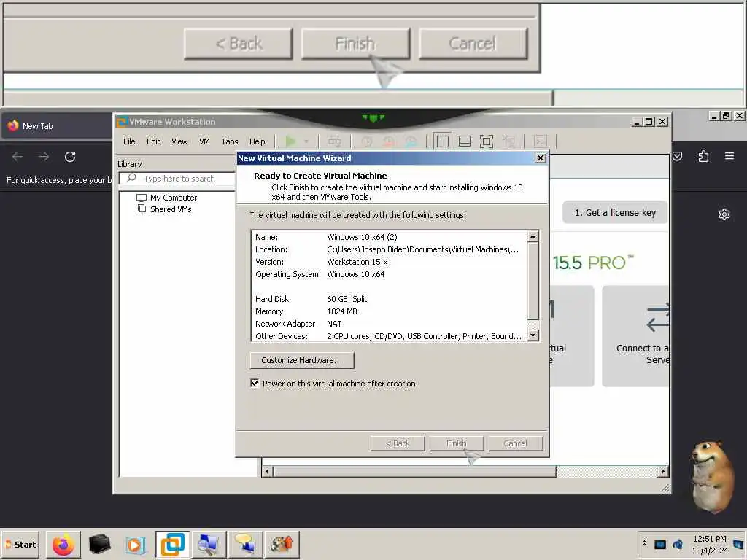Click the Other Devices row in settings list
Viewport: 747px width, 560px height.
coord(388,336)
